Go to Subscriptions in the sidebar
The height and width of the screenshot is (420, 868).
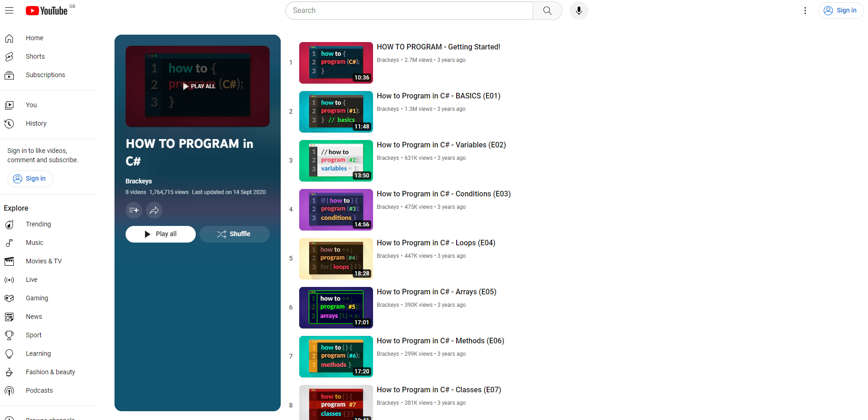(x=45, y=75)
